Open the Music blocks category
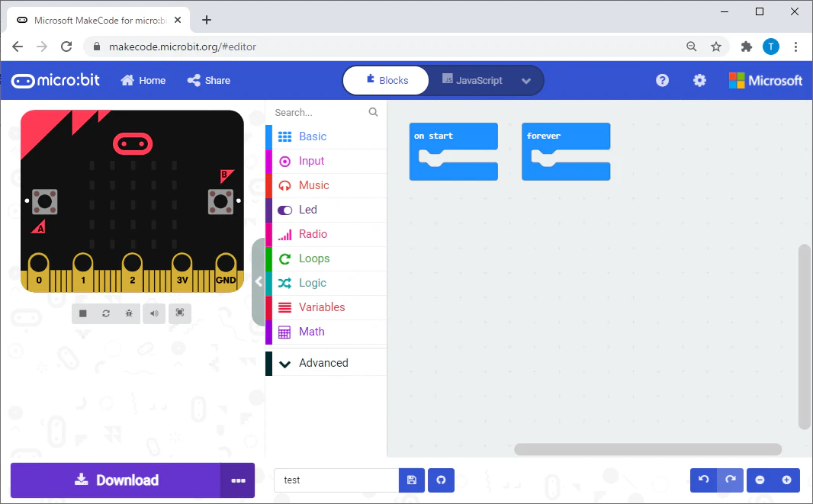This screenshot has height=504, width=813. pyautogui.click(x=326, y=185)
